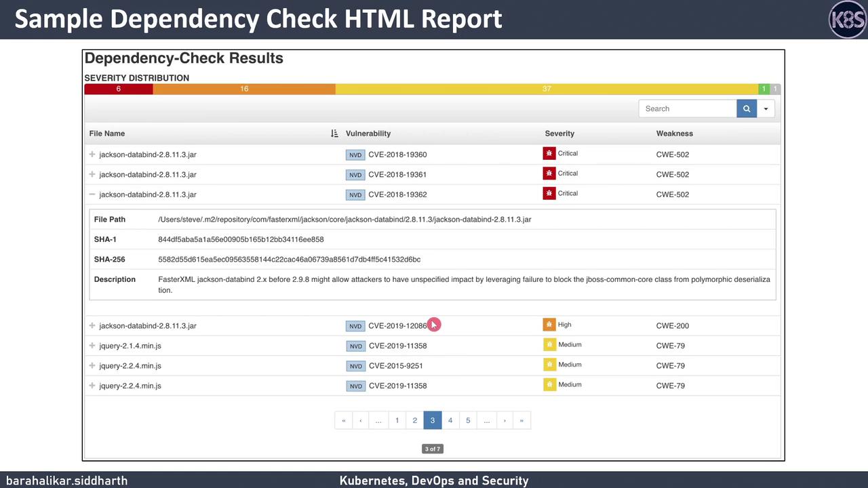The height and width of the screenshot is (488, 868).
Task: Focus the Search input field
Action: pyautogui.click(x=688, y=108)
